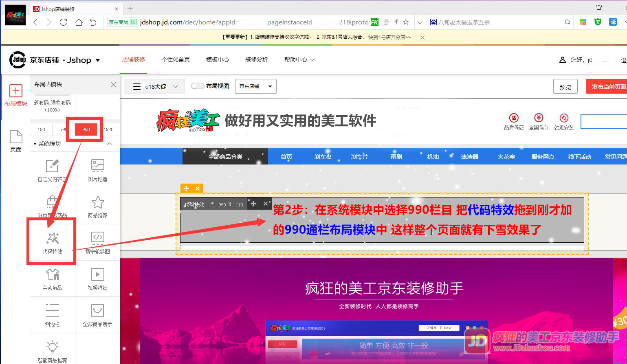The width and height of the screenshot is (627, 364).
Task: Click the 全国低价 badge icon
Action: click(539, 118)
